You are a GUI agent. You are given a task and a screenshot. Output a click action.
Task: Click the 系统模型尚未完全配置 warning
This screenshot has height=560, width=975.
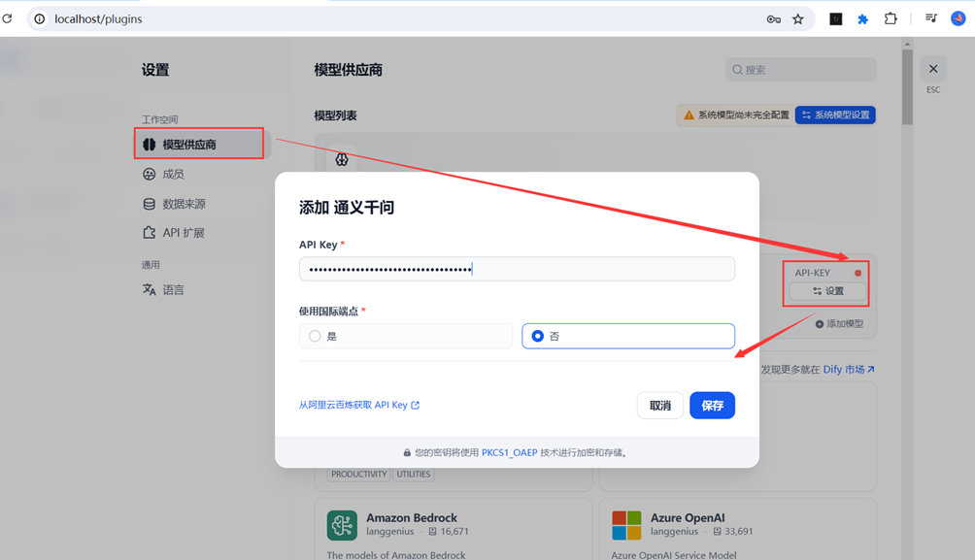735,115
